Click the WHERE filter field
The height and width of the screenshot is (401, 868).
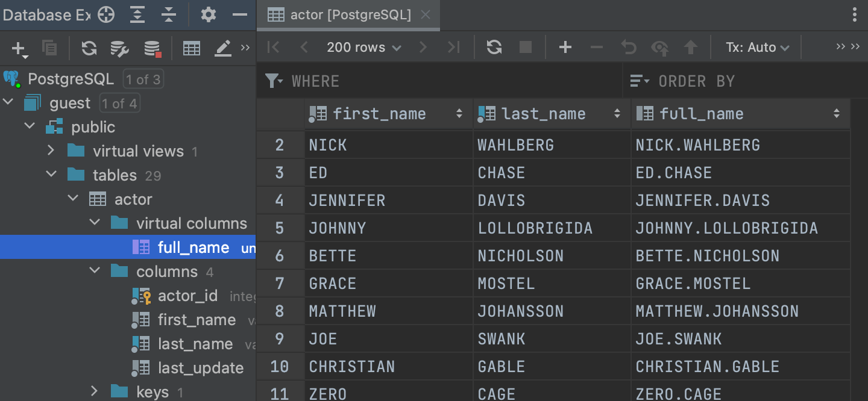[440, 81]
